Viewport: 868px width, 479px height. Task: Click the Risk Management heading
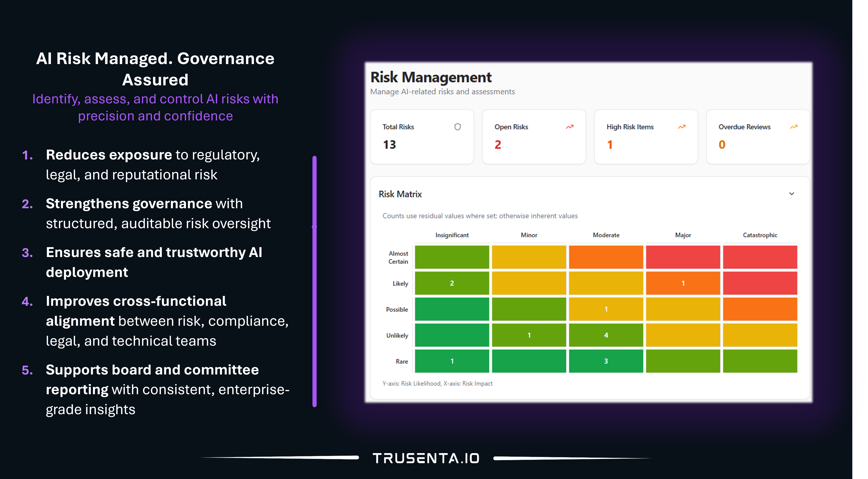(431, 77)
